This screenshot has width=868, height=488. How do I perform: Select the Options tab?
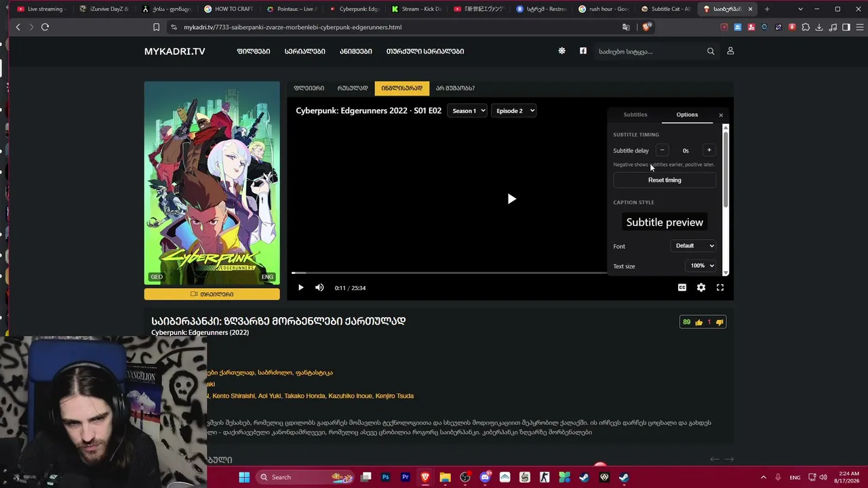[687, 115]
